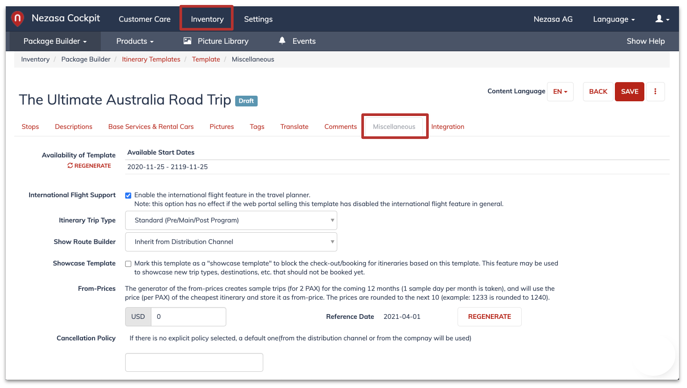Switch to the Integration tab

(x=447, y=127)
